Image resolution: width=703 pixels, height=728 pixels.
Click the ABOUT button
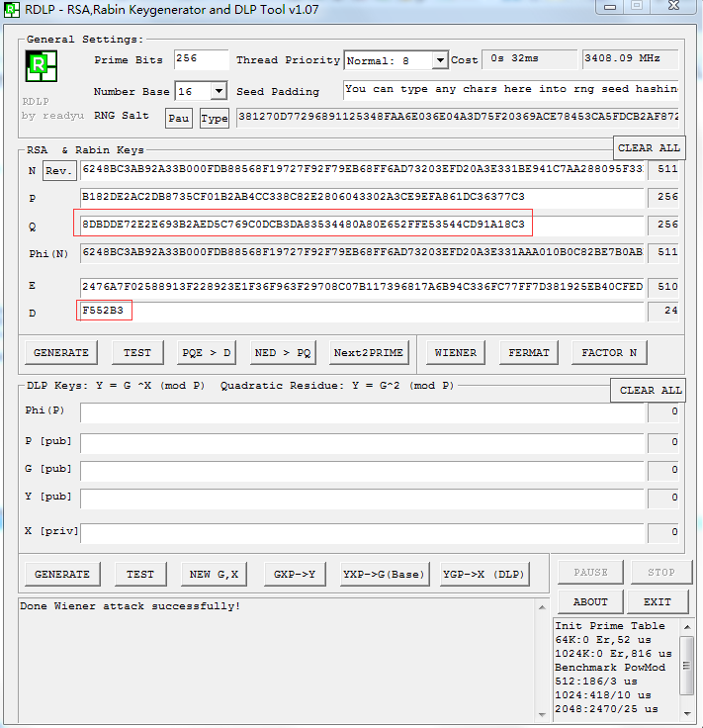pos(590,602)
